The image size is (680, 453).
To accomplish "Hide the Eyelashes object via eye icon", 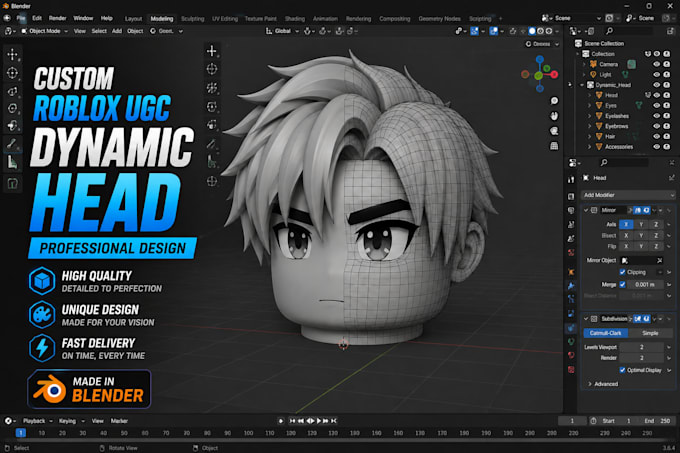I will (657, 116).
